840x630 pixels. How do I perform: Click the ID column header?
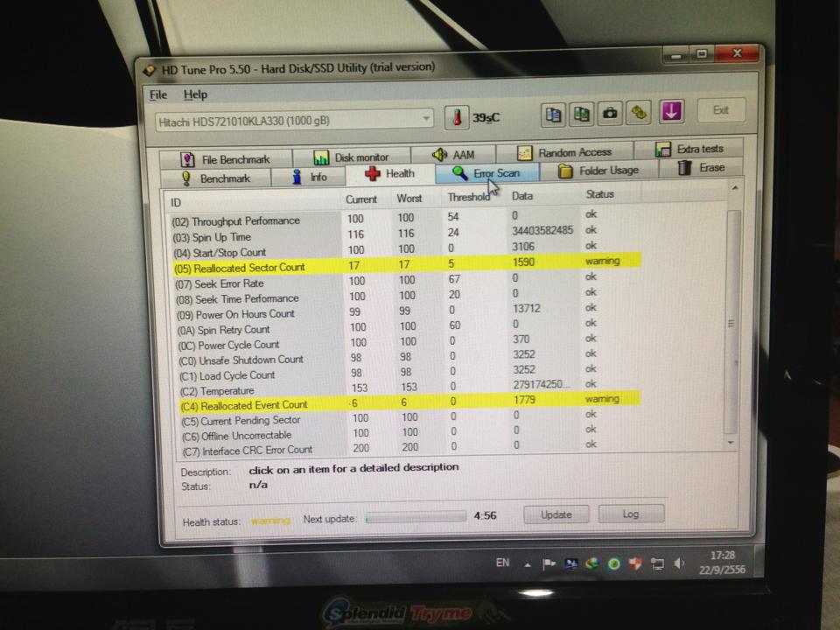click(252, 202)
